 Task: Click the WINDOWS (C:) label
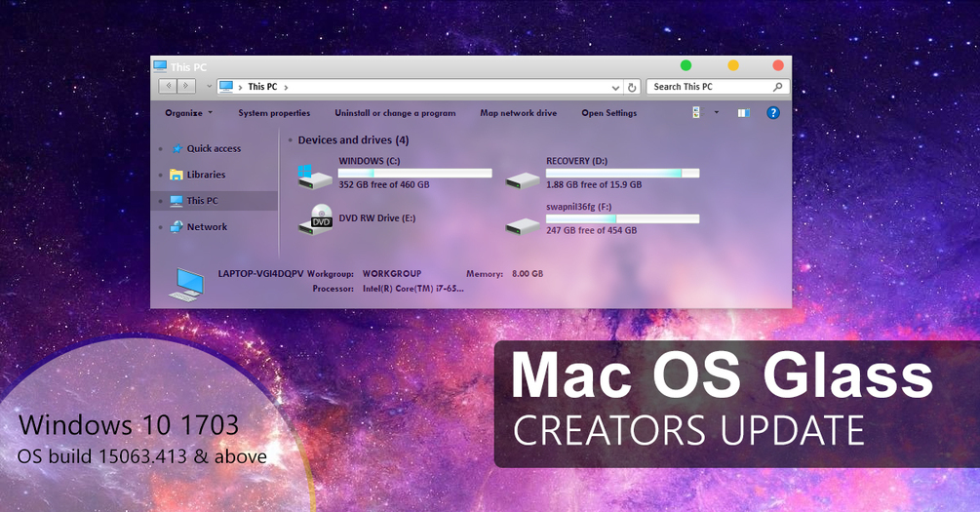click(x=370, y=161)
